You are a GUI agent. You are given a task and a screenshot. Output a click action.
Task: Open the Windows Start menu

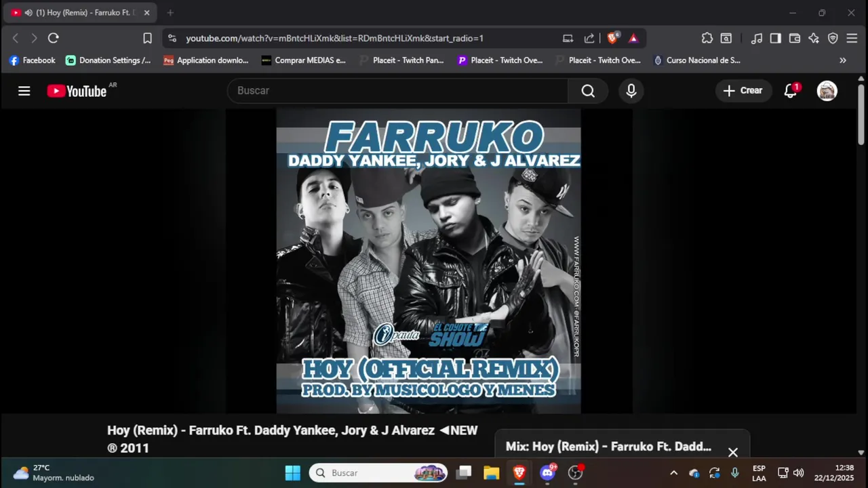(293, 473)
